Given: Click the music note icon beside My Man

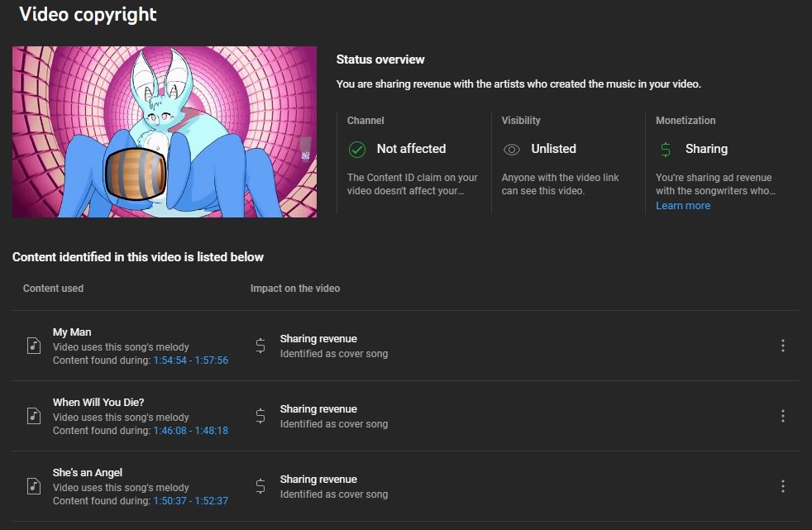Looking at the screenshot, I should click(34, 346).
